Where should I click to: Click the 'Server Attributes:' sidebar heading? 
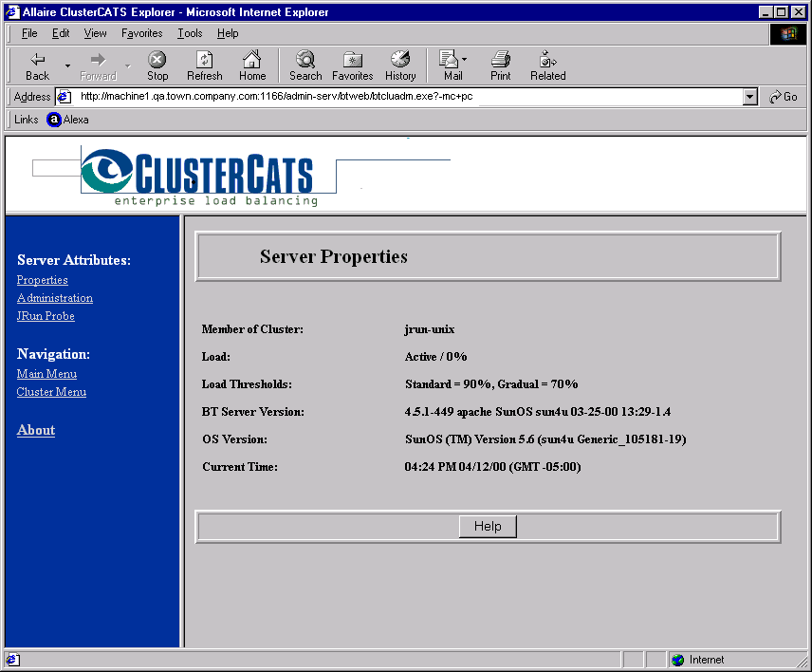tap(74, 260)
